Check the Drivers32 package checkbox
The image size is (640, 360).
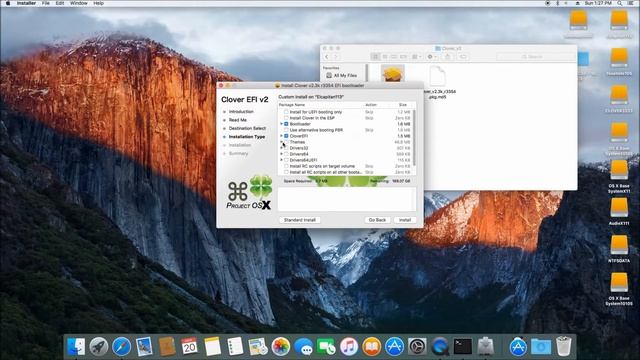click(x=286, y=148)
